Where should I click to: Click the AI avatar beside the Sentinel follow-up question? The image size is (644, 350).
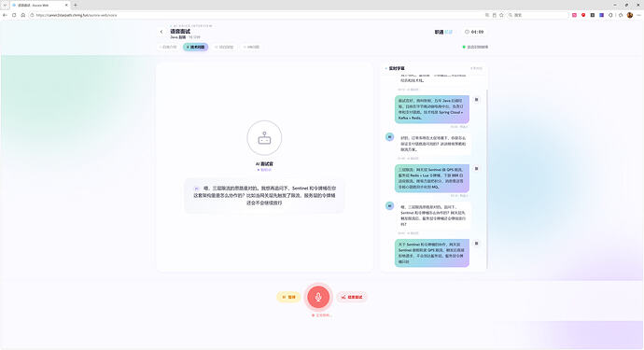(x=390, y=206)
